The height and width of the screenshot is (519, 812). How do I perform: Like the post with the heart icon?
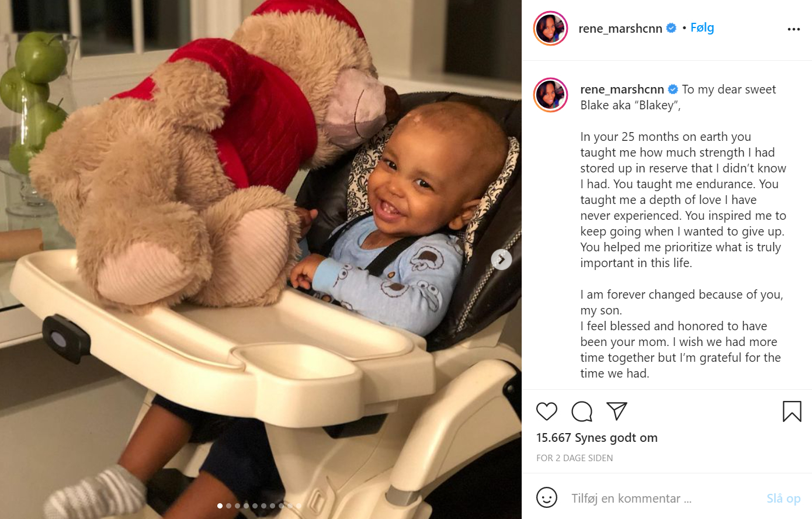[x=547, y=411]
